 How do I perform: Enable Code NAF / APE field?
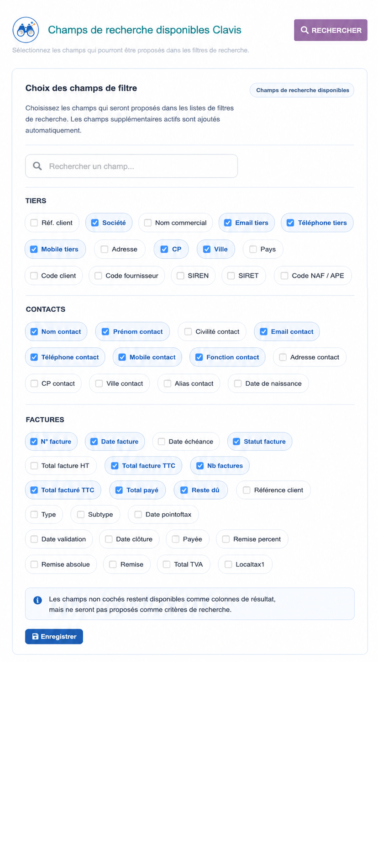[x=284, y=276]
